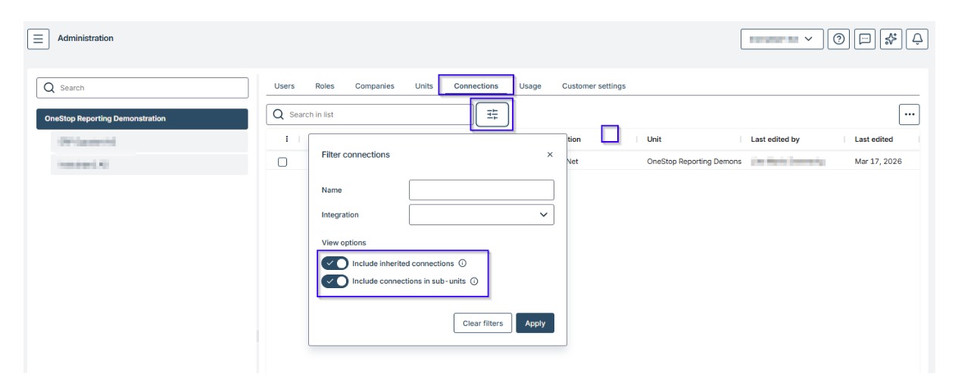Viewport: 980px width, 389px height.
Task: Open the chat feedback icon
Action: click(864, 39)
